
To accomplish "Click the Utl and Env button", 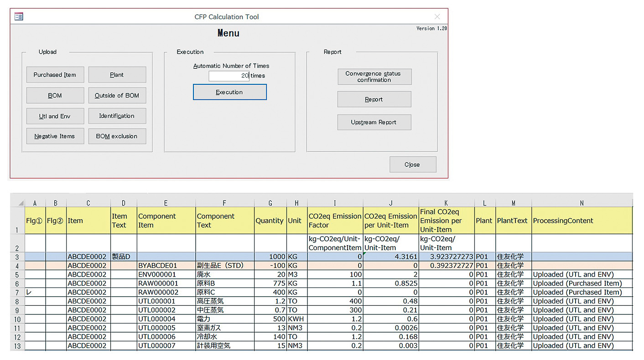I will (x=55, y=116).
